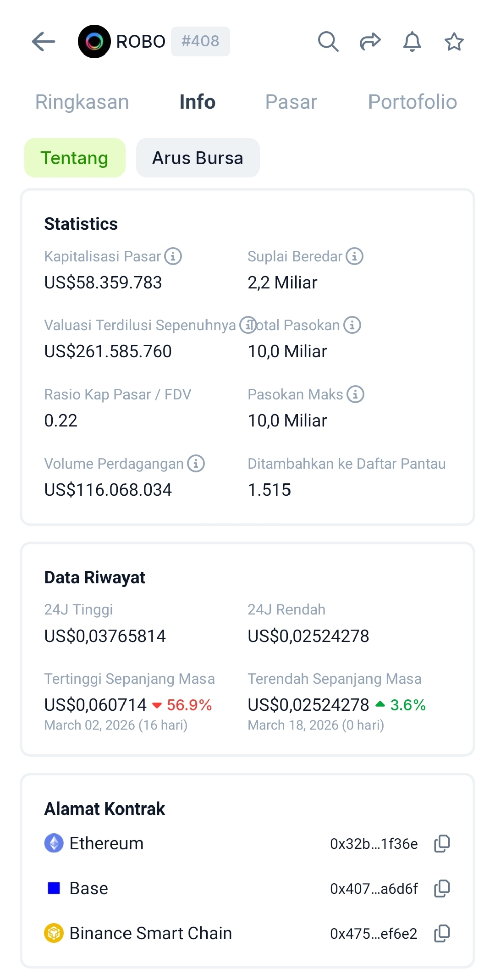
Task: Open the search magnifier icon
Action: click(x=328, y=42)
